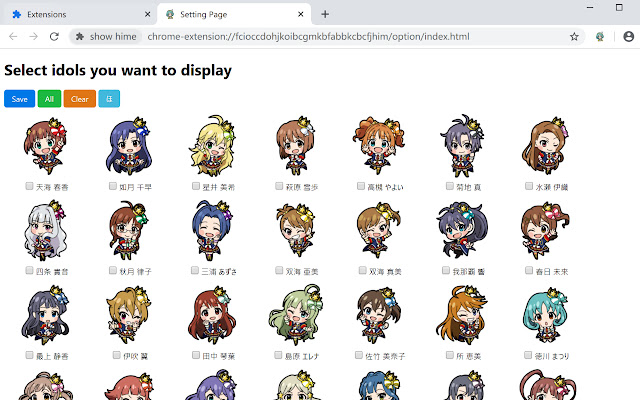Click the 菊地 真 character image
This screenshot has width=640, height=400.
coord(462,146)
